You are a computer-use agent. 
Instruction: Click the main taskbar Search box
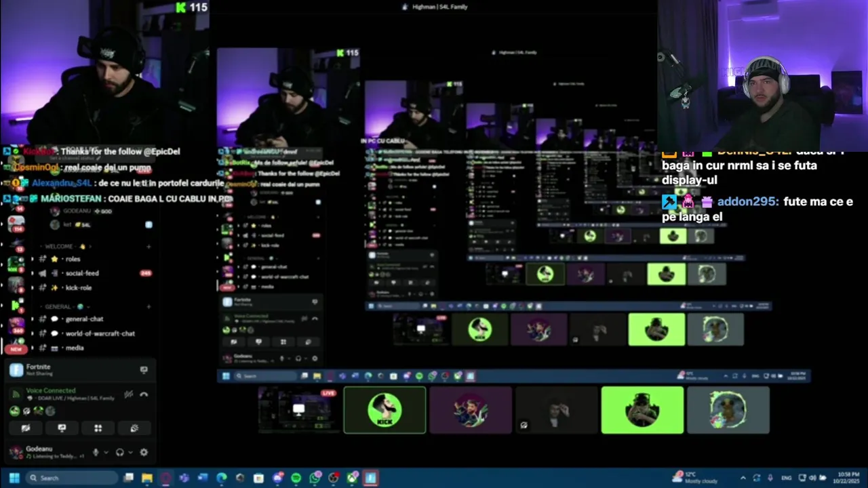pyautogui.click(x=73, y=478)
